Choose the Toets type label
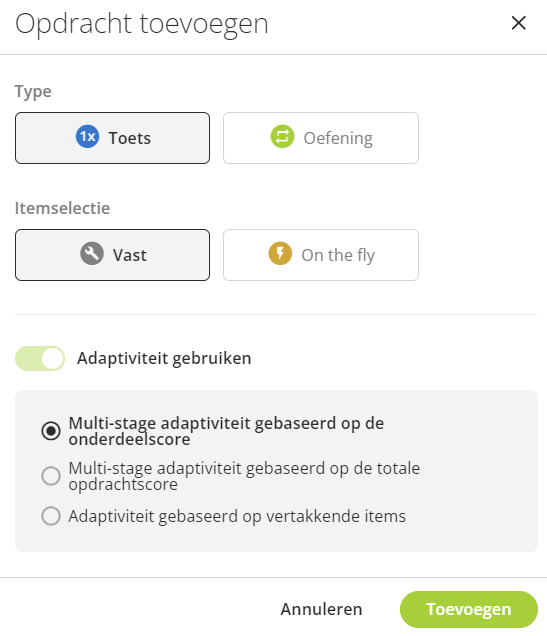 pyautogui.click(x=130, y=138)
